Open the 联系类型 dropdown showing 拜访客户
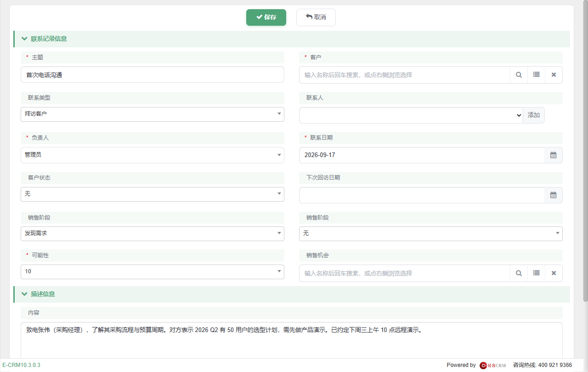Image resolution: width=588 pixels, height=372 pixels. (153, 114)
